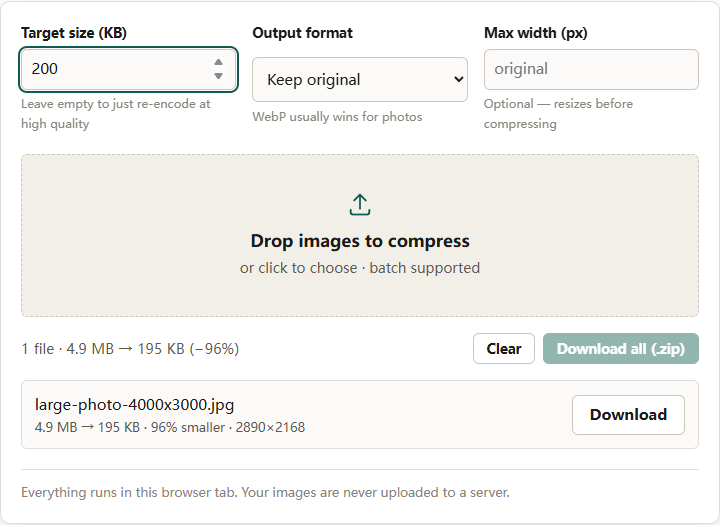
Task: Click the 'Max width (px)' label
Action: coord(535,33)
